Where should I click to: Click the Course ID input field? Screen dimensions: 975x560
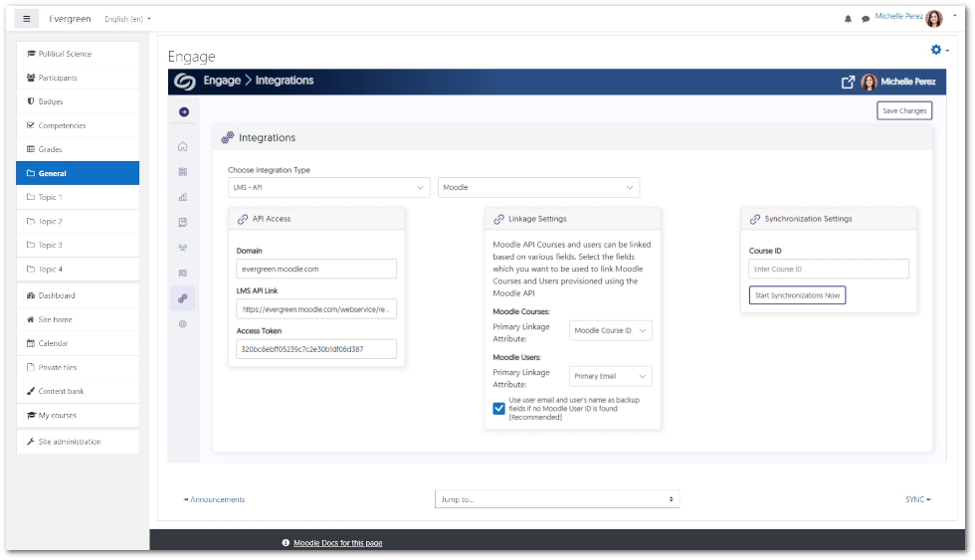[828, 270]
